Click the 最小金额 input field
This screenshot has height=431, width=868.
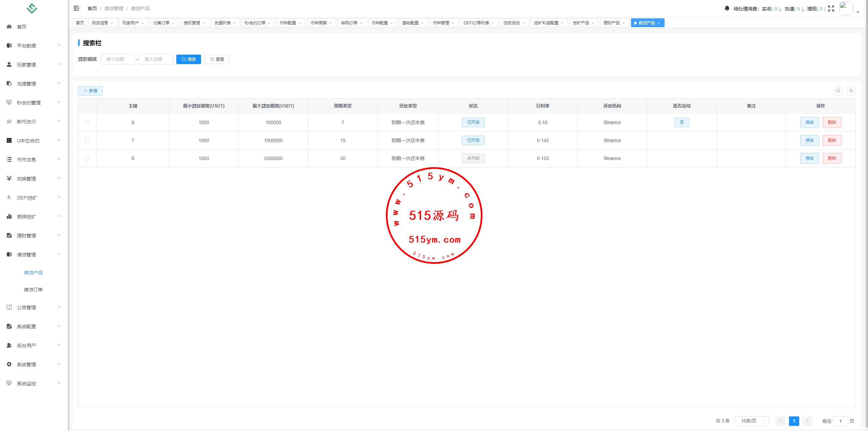coord(118,59)
